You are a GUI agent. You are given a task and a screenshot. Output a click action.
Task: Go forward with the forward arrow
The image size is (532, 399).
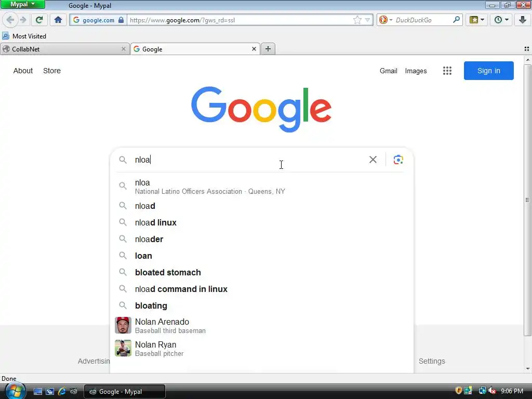tap(23, 20)
